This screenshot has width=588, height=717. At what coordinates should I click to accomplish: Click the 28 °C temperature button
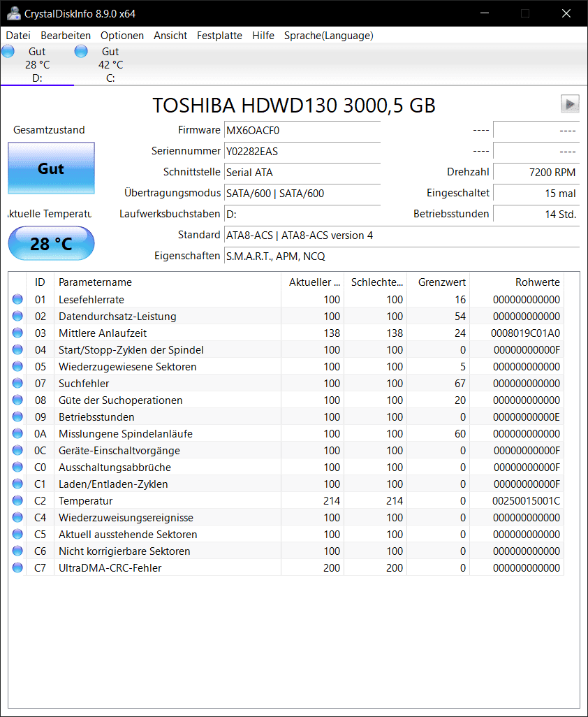(x=51, y=243)
